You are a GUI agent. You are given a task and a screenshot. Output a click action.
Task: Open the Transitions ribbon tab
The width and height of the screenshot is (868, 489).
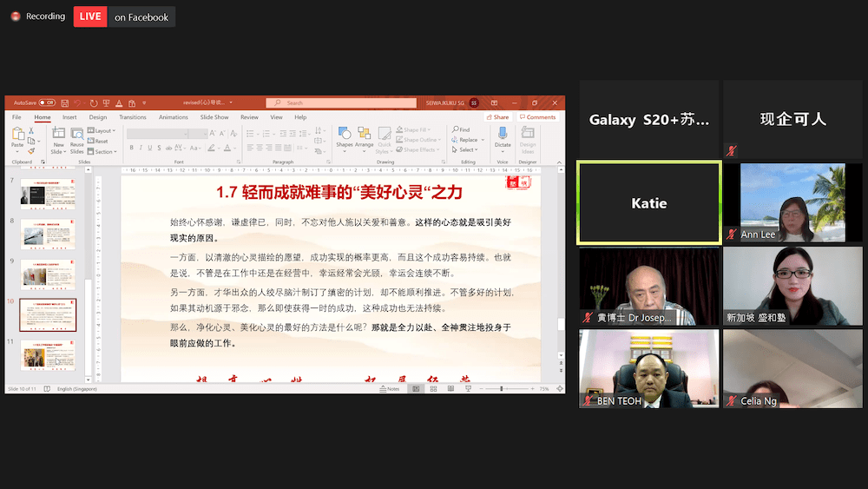click(133, 117)
